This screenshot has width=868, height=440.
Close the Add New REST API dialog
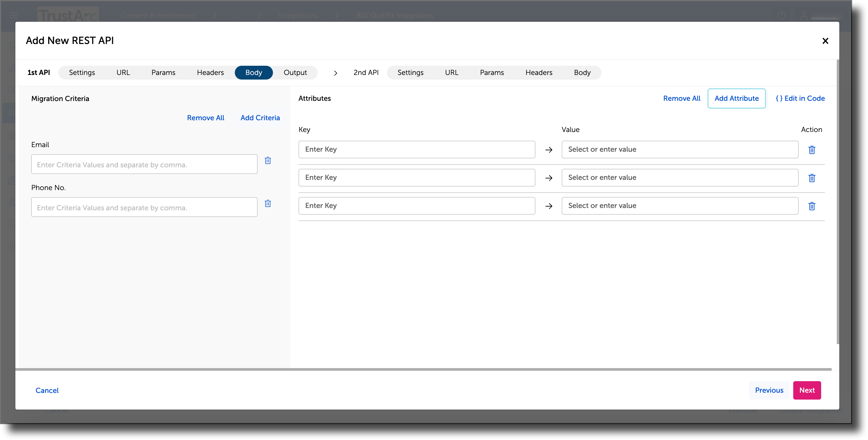tap(825, 41)
